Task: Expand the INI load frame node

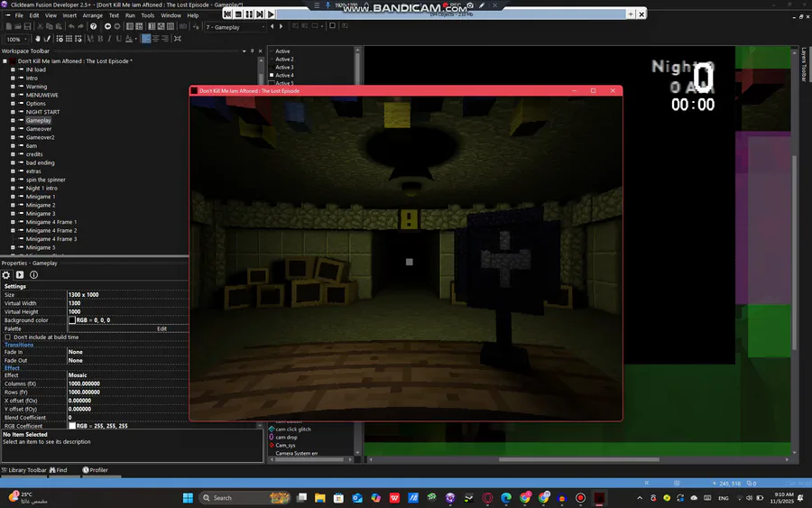Action: point(13,69)
